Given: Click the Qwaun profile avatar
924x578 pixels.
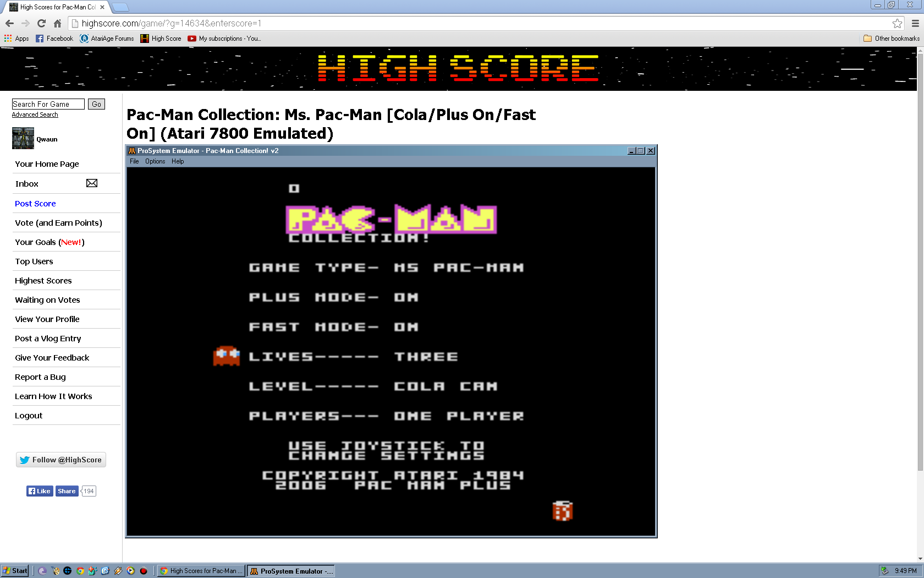Looking at the screenshot, I should pos(23,139).
